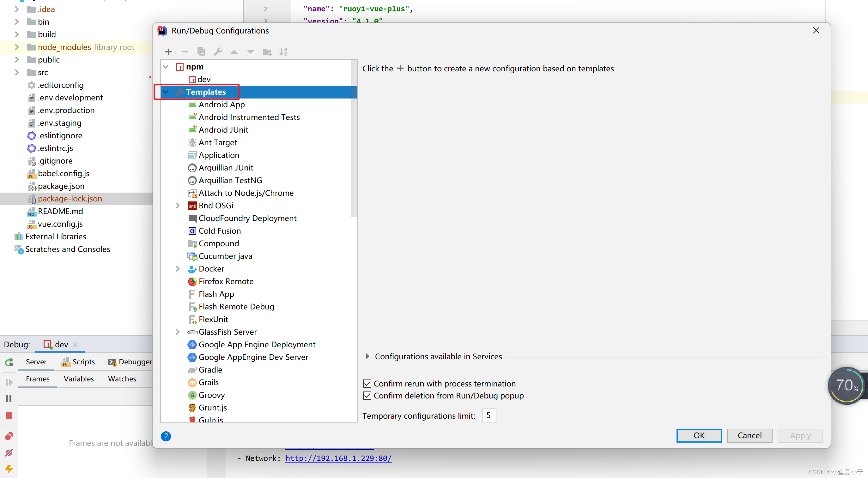Toggle Confirm rerun with process termination

pos(367,384)
